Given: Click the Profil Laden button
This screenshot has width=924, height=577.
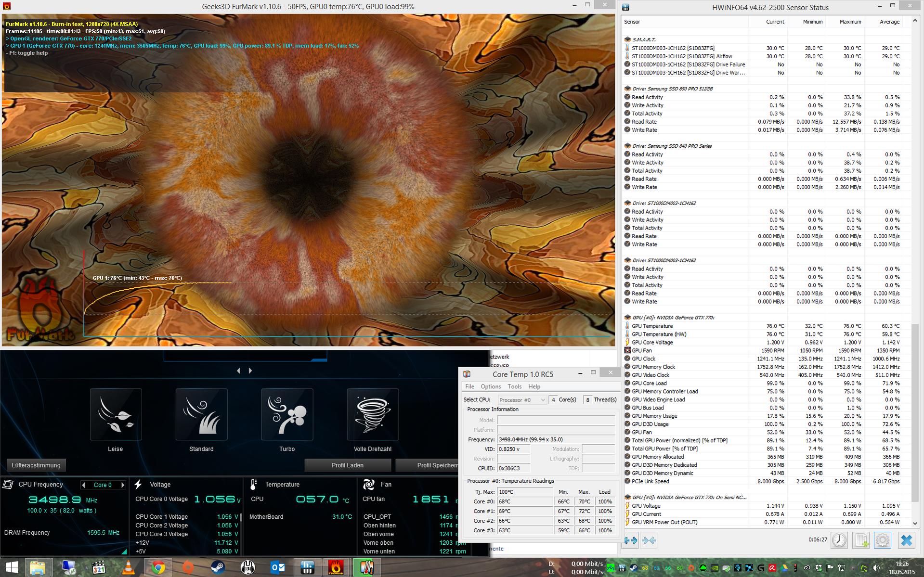Looking at the screenshot, I should (x=348, y=465).
